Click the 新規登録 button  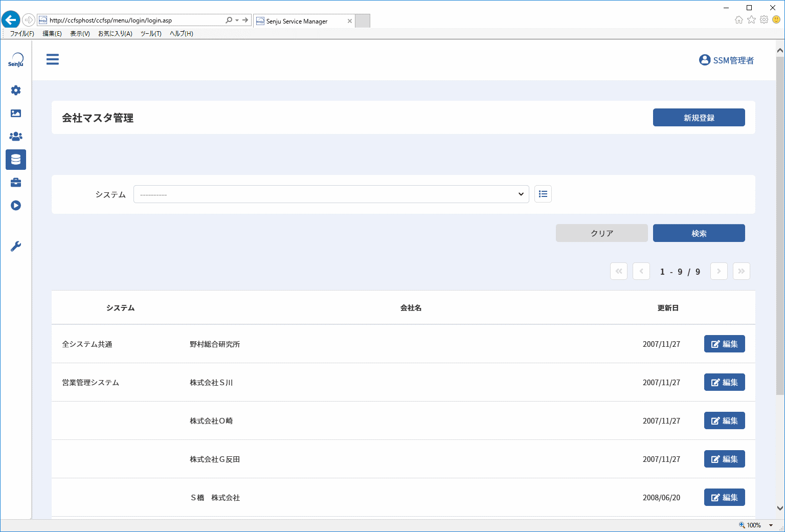[x=699, y=117]
